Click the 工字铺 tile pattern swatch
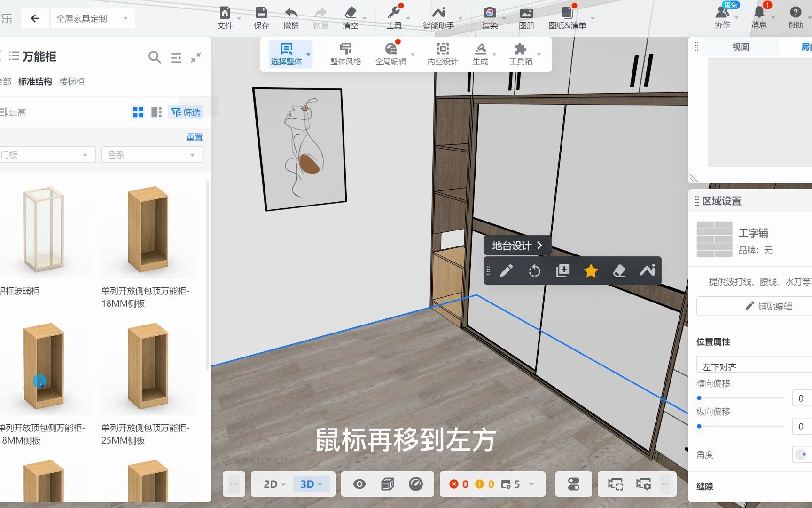This screenshot has width=812, height=508. point(714,239)
